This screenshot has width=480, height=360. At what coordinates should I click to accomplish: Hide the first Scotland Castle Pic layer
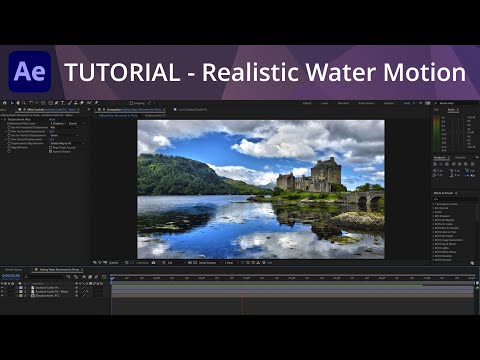pyautogui.click(x=2, y=288)
